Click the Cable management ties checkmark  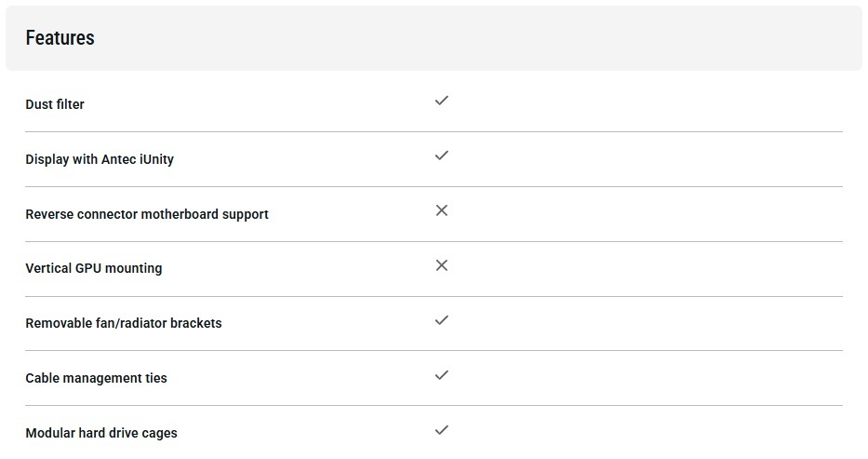tap(442, 375)
